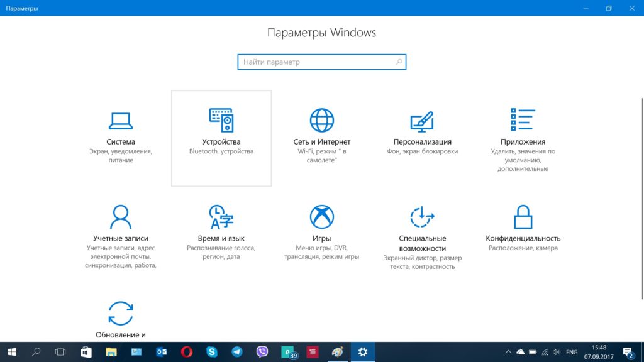Open Учетные записи account settings
Viewport: 644px width, 362px height.
tap(120, 229)
